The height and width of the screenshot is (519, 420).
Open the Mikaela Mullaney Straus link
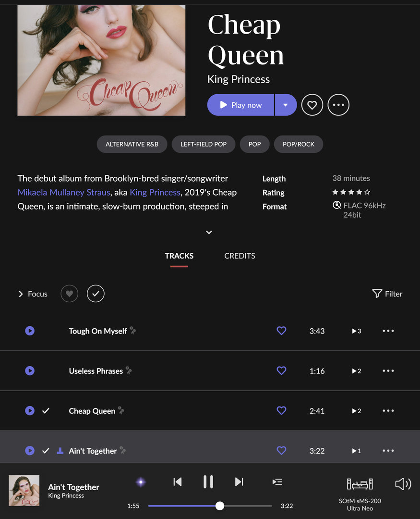(64, 192)
